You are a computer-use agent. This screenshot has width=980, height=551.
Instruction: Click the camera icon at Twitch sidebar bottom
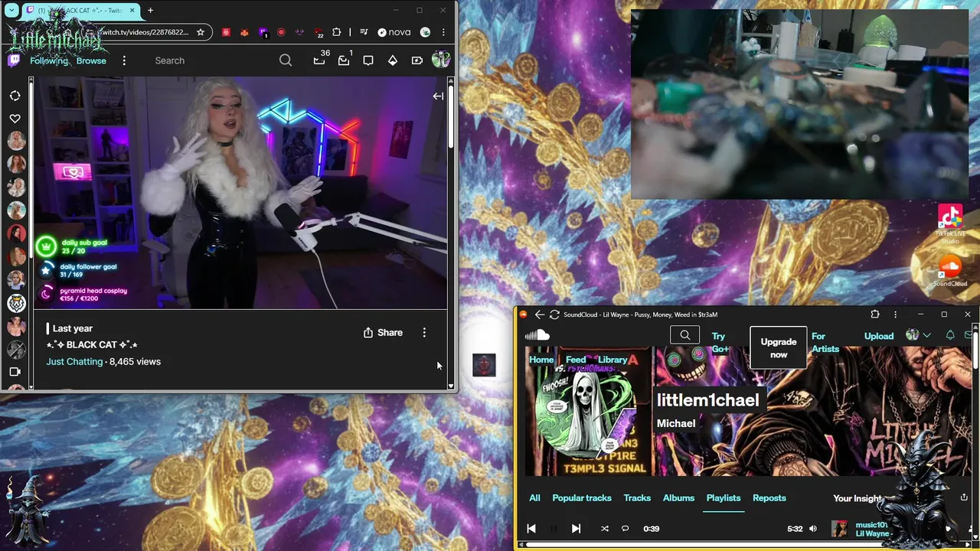(15, 372)
